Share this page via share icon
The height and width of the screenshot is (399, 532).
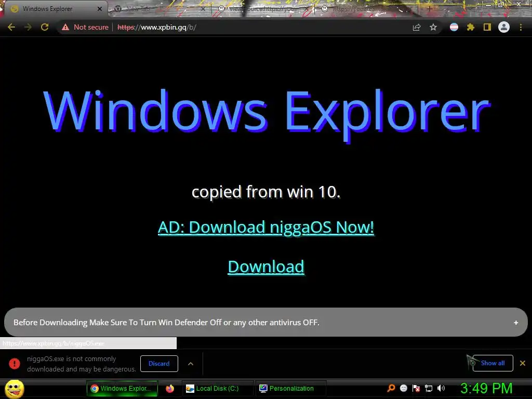417,28
